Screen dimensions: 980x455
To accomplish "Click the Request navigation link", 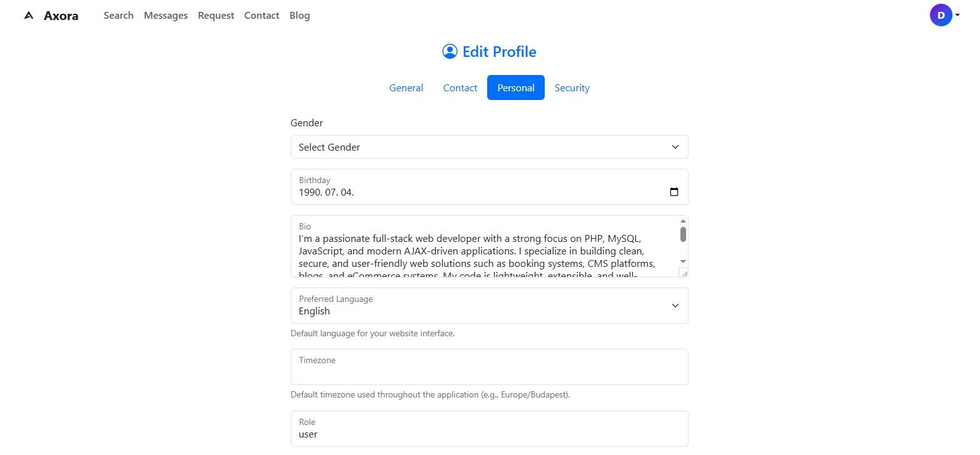I will coord(216,16).
